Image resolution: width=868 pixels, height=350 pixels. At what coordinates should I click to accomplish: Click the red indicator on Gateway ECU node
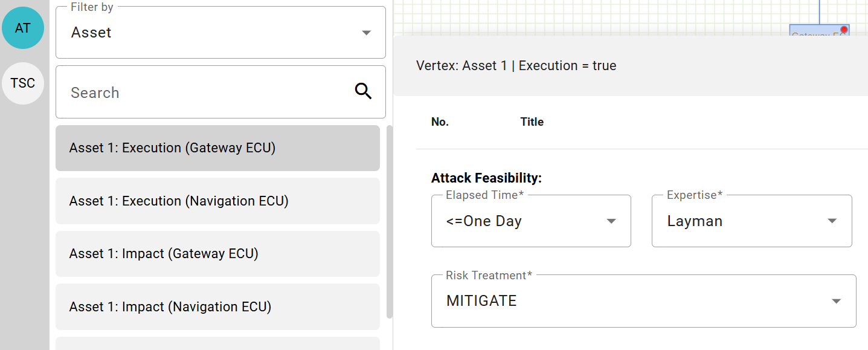pyautogui.click(x=843, y=28)
